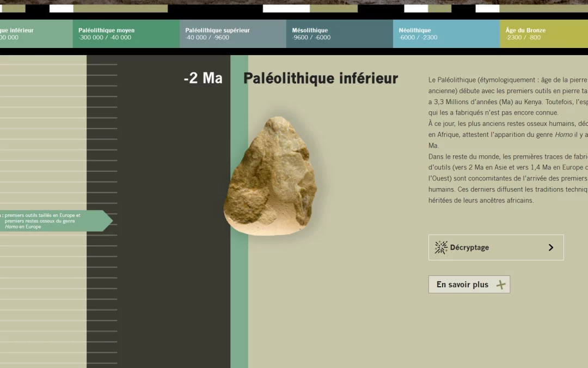Click the plus icon on En savoir plus
588x368 pixels.
coord(500,284)
